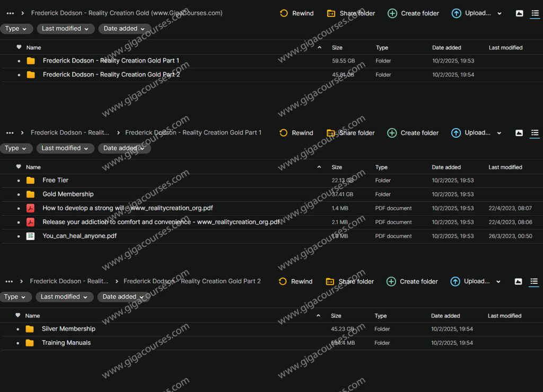Switch to thumbnail view in the Part 1 panel
The width and height of the screenshot is (543, 392).
click(x=519, y=133)
